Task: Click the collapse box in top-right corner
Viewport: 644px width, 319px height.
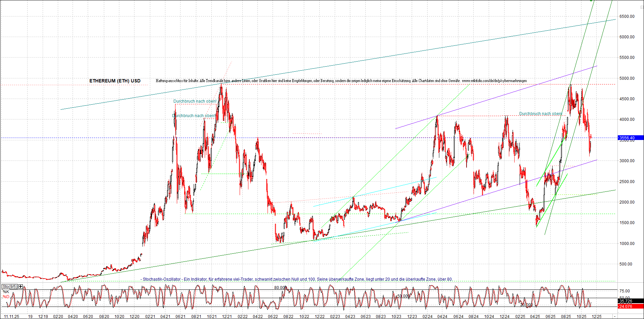Action: [641, 7]
